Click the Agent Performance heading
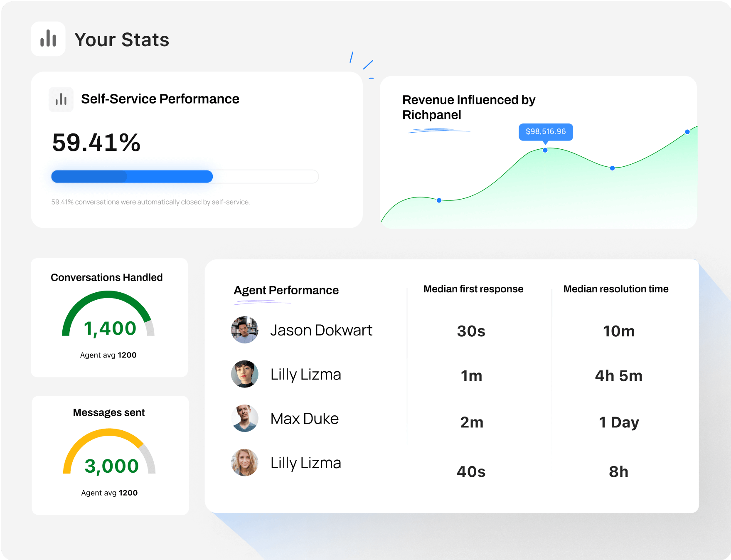Image resolution: width=731 pixels, height=560 pixels. tap(286, 290)
